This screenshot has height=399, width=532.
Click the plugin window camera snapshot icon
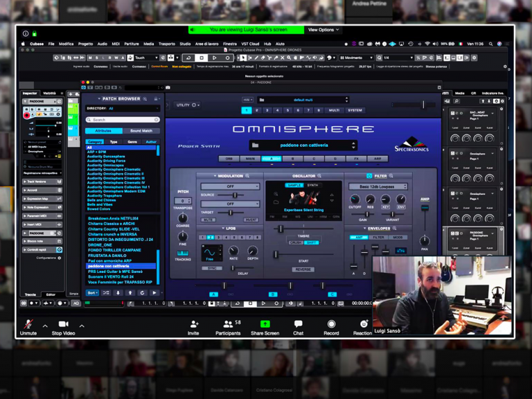168,87
